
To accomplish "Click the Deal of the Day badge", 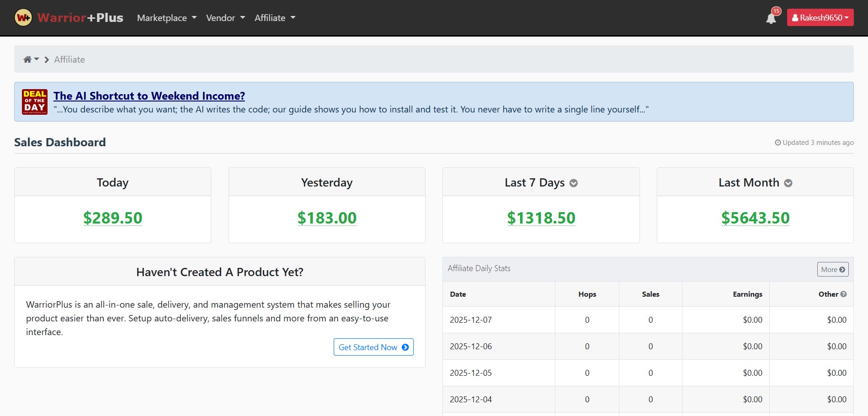I will pos(35,101).
